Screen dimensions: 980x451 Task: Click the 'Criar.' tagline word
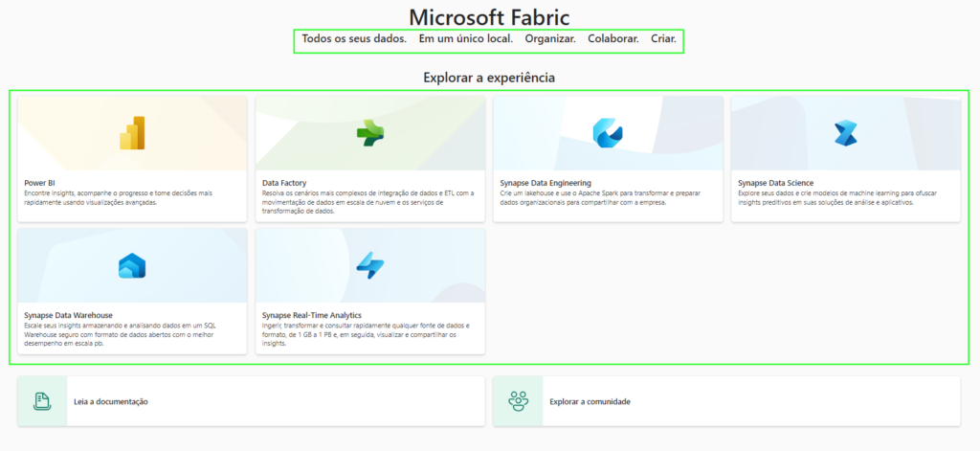click(x=664, y=39)
